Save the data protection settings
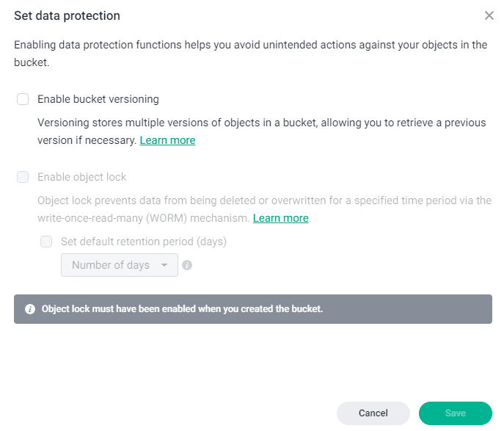The height and width of the screenshot is (431, 504). pyautogui.click(x=456, y=413)
